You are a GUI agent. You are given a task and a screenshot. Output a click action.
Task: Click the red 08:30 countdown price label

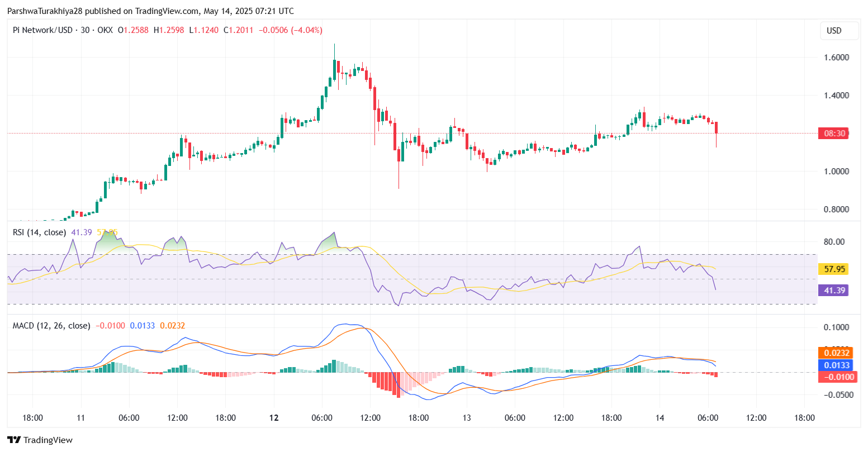pos(833,134)
